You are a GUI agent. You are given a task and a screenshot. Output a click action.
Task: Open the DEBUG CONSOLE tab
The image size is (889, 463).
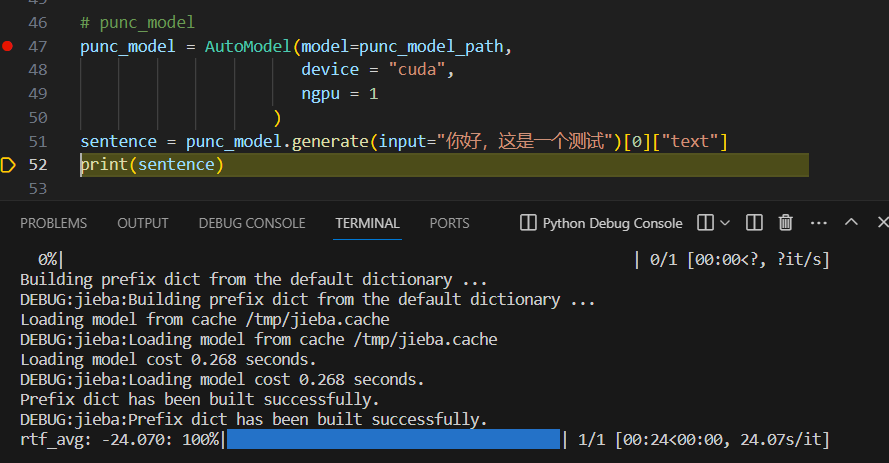[x=252, y=223]
